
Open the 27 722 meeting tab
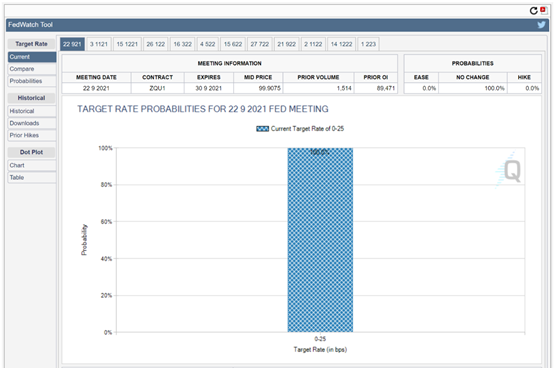(x=260, y=44)
